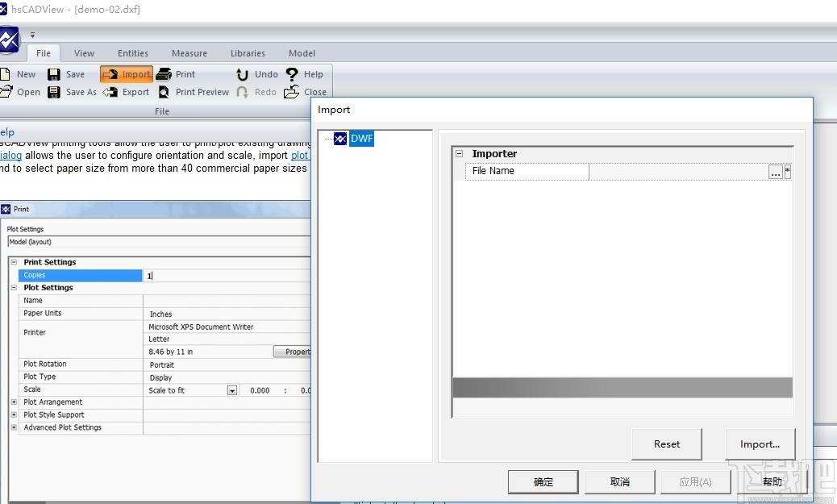Open the Model (layout) combo box
Screen dimensions: 837x504
tap(159, 242)
